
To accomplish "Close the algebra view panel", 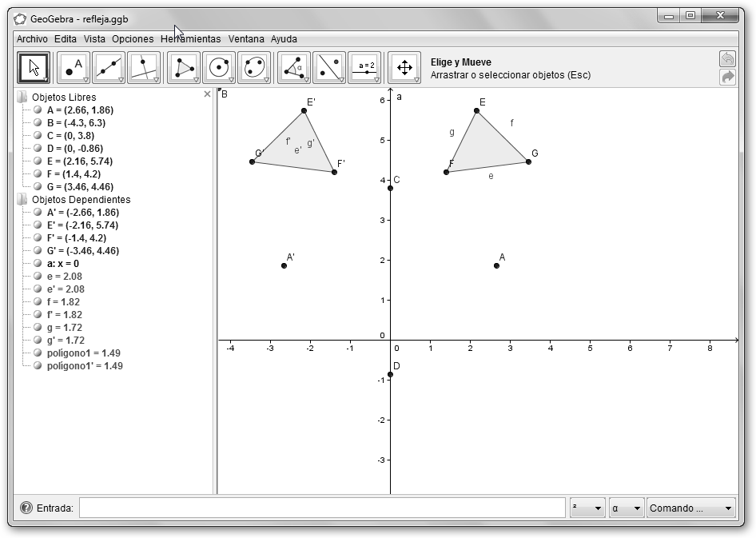I will coord(208,94).
